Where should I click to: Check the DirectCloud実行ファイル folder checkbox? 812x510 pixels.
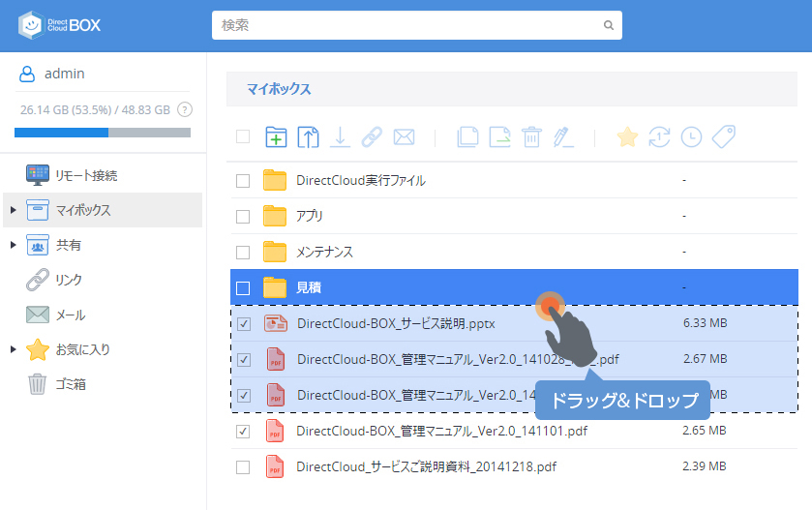click(243, 181)
